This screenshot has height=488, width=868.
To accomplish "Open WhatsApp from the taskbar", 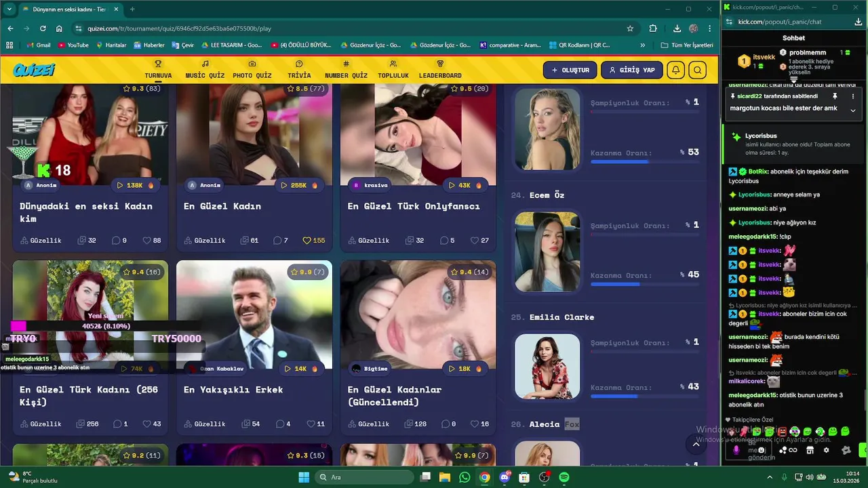I will coord(465,477).
